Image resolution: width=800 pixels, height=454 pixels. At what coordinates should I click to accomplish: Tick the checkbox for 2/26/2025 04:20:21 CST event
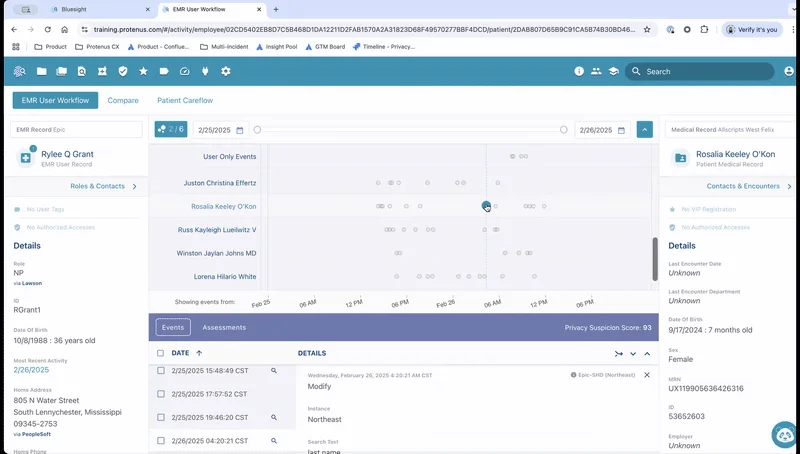161,440
